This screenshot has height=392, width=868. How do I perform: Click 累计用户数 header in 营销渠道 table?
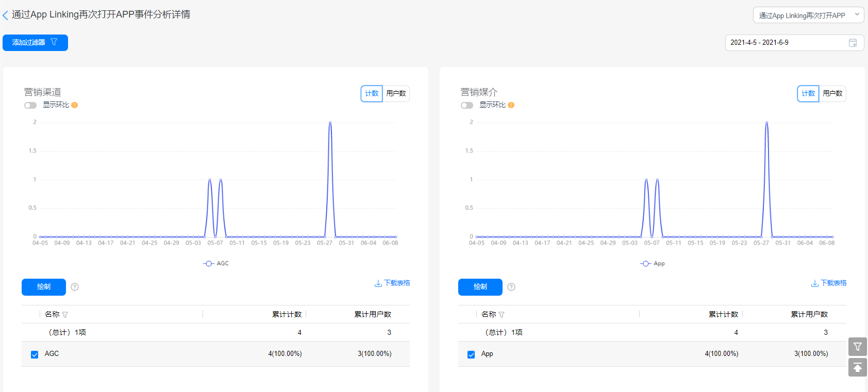point(373,314)
